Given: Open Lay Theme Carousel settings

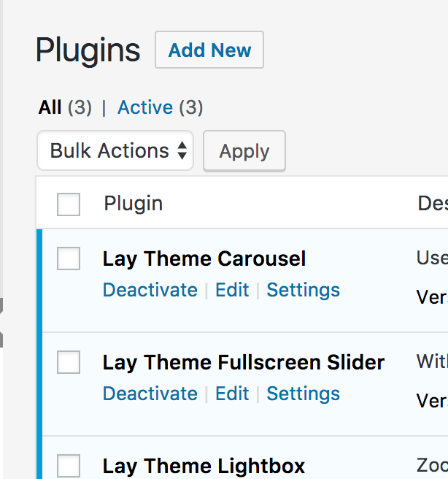Looking at the screenshot, I should click(x=303, y=290).
